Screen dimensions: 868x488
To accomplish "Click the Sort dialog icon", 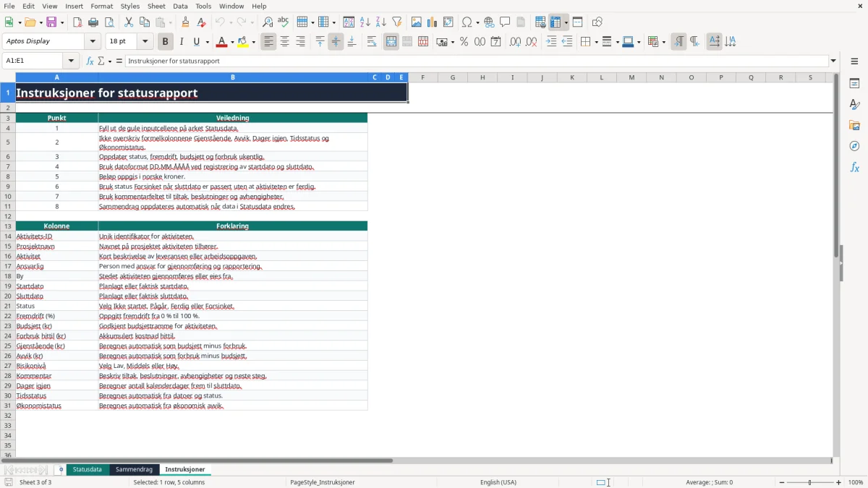I will point(349,22).
